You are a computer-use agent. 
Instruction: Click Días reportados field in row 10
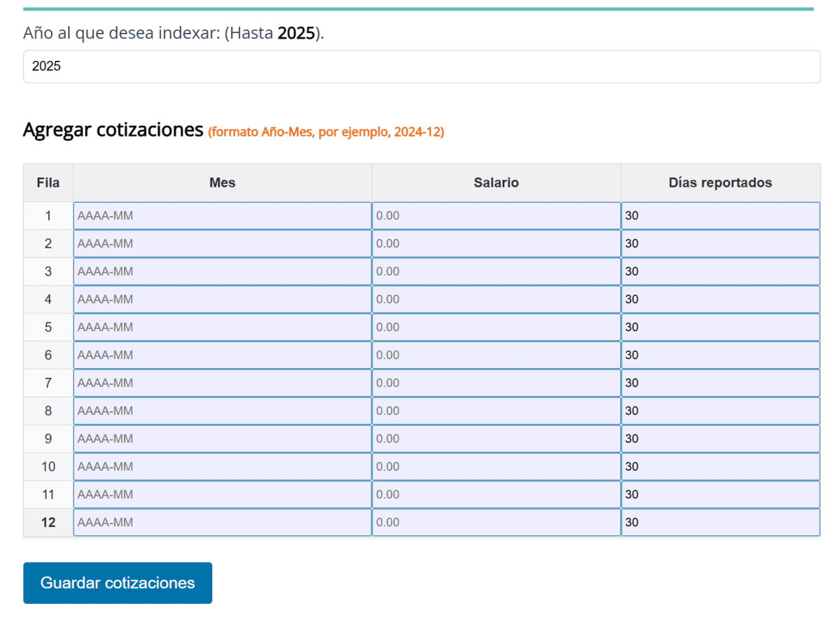coord(720,467)
